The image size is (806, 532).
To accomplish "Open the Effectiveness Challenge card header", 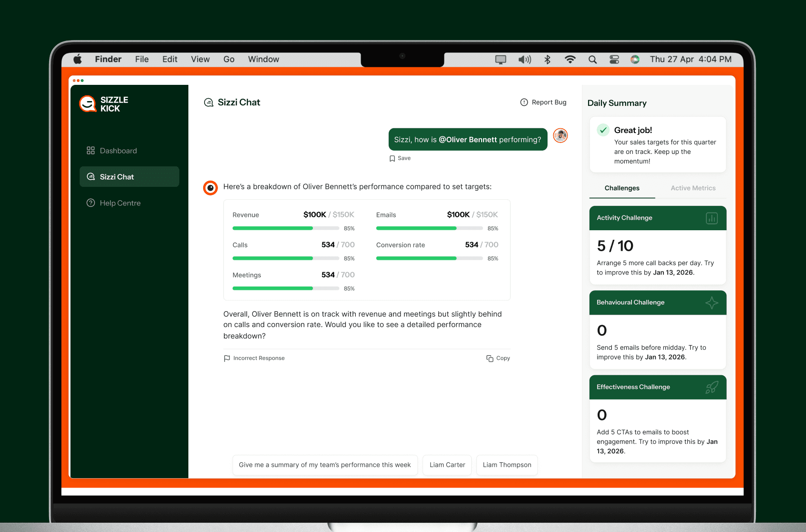I will pos(658,387).
